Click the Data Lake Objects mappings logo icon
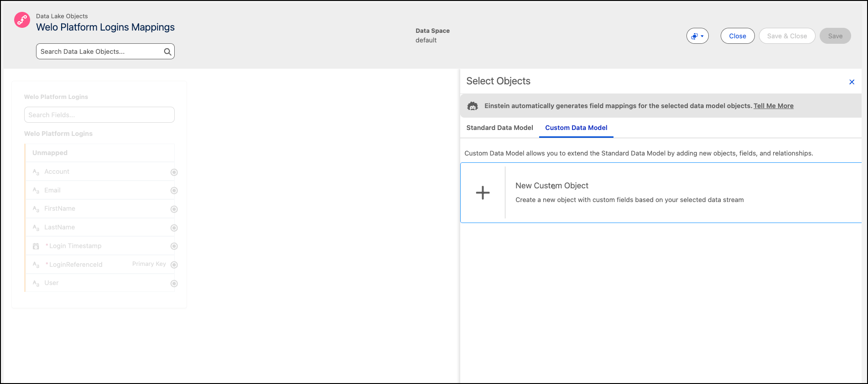This screenshot has height=384, width=868. coord(22,20)
